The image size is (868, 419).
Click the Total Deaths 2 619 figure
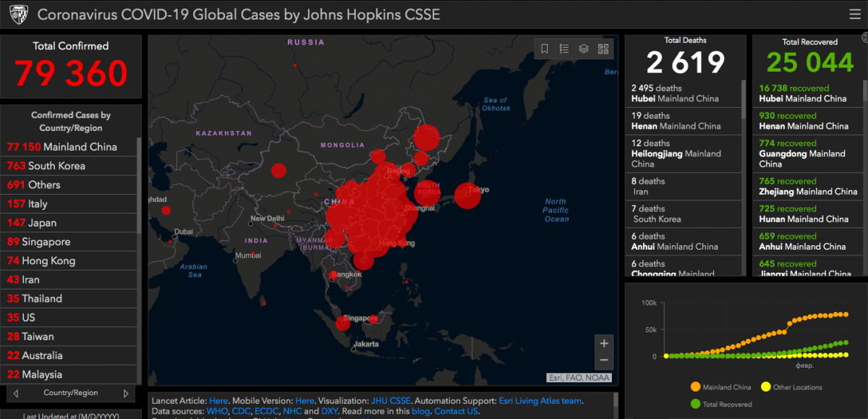pyautogui.click(x=686, y=63)
